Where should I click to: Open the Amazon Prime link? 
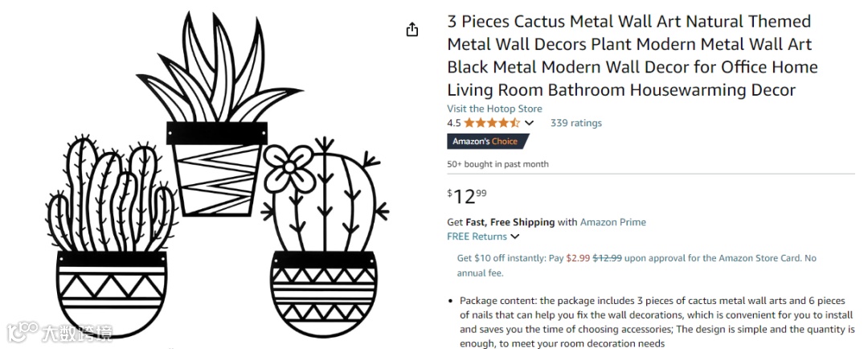[x=612, y=222]
